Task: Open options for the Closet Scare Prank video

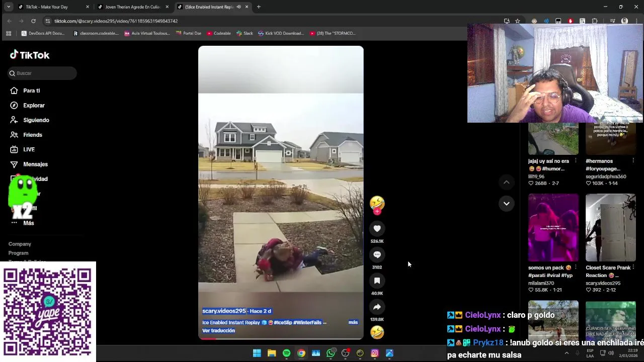Action: (x=633, y=267)
